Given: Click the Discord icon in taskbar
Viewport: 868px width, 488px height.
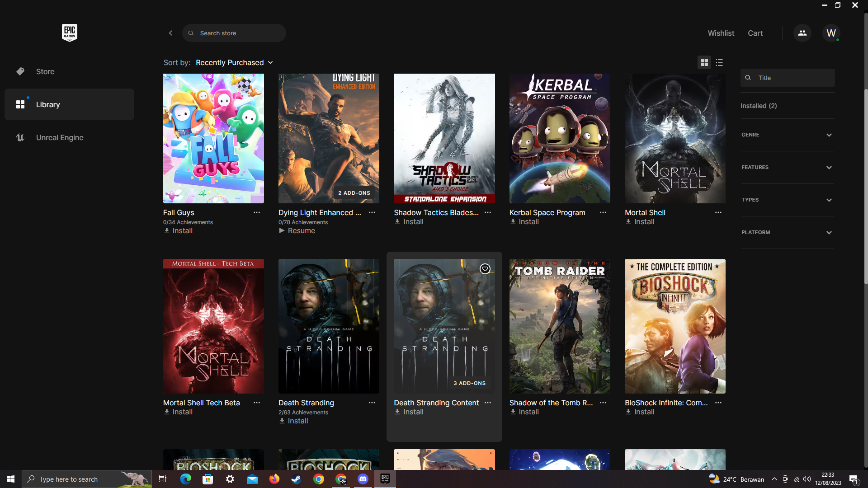Looking at the screenshot, I should 363,479.
